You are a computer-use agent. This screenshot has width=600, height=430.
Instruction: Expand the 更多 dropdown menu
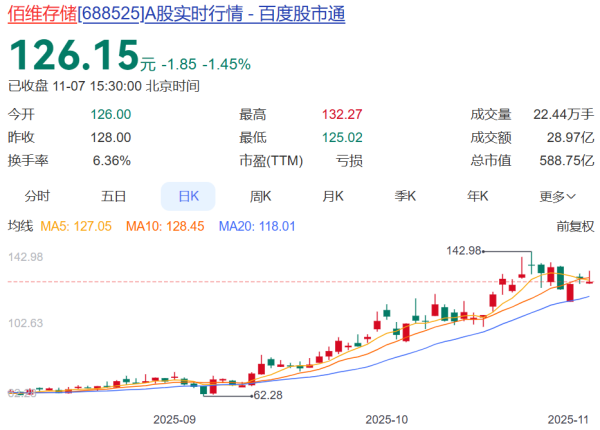[557, 196]
